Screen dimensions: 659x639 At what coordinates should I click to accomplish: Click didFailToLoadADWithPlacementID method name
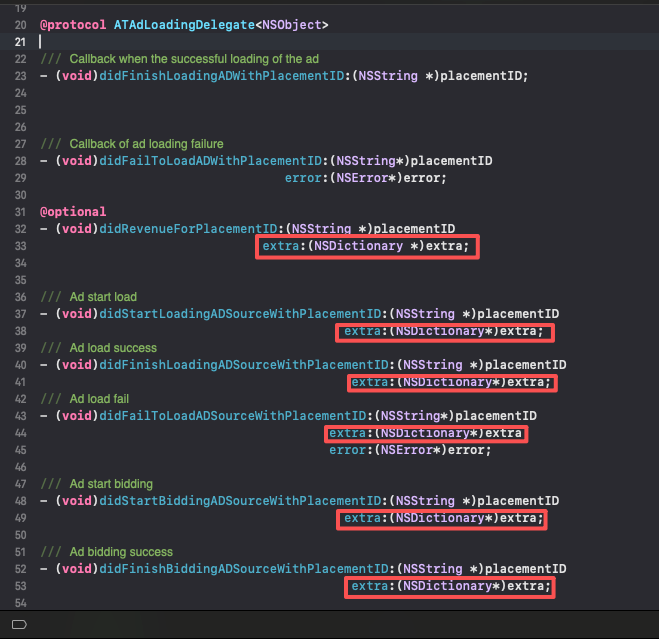(211, 161)
